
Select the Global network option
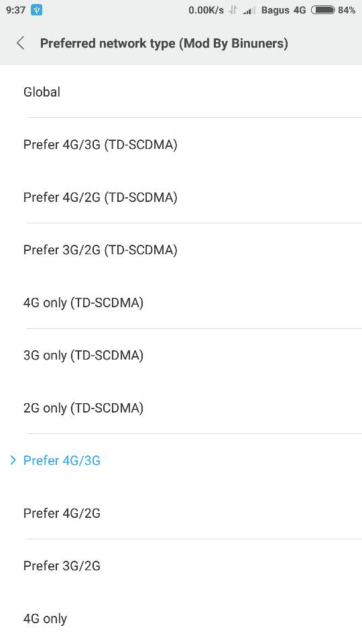point(181,92)
